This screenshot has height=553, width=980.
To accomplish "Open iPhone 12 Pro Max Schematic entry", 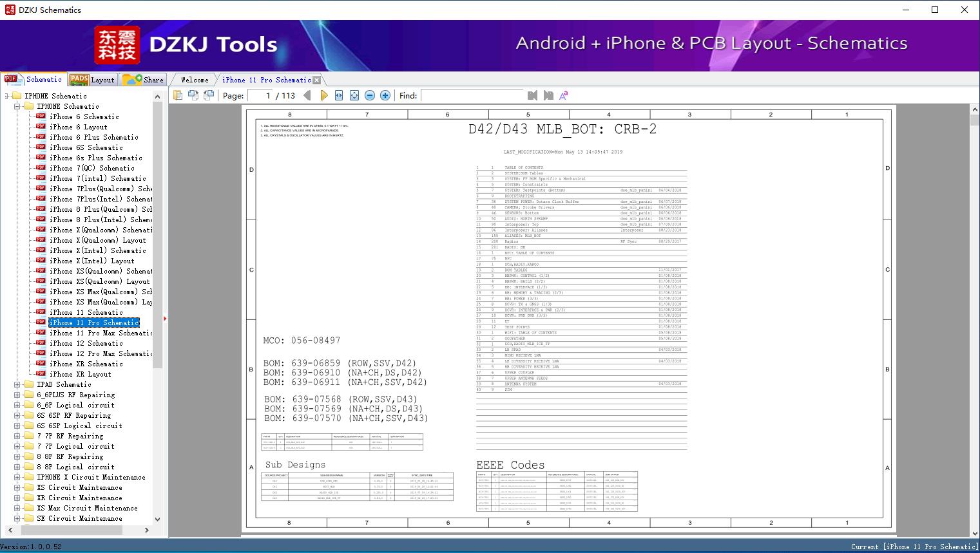I will click(101, 353).
